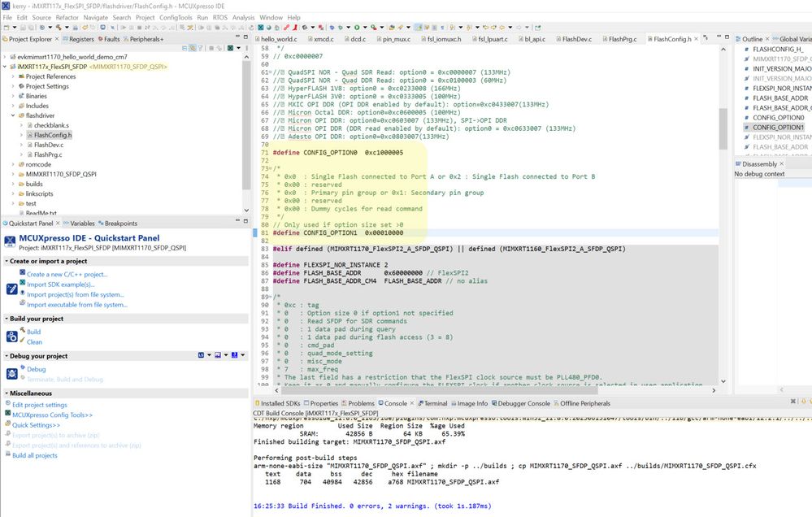
Task: Click Collapse All icon in Project Explorer
Action: pos(185,48)
